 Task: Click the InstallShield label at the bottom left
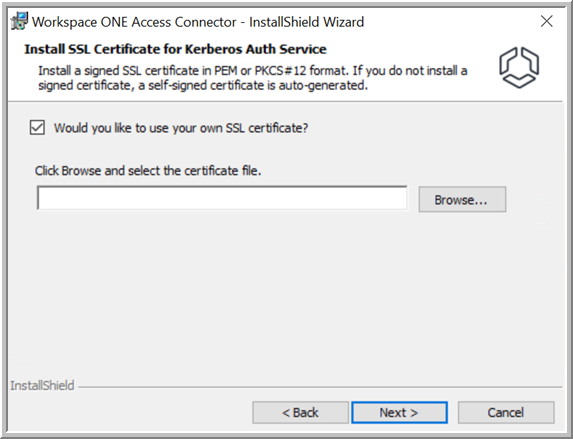click(x=42, y=386)
